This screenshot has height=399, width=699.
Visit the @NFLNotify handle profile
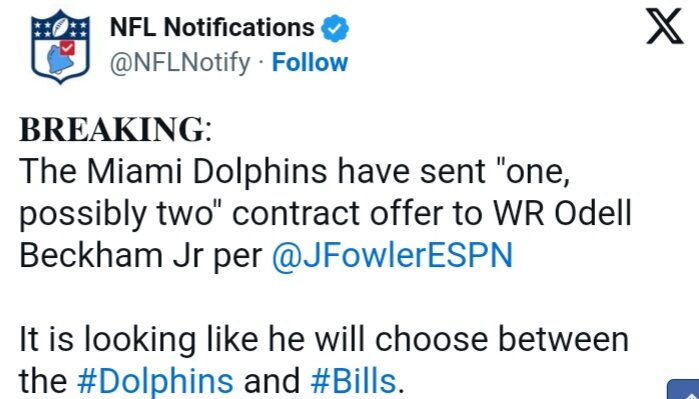coord(180,63)
